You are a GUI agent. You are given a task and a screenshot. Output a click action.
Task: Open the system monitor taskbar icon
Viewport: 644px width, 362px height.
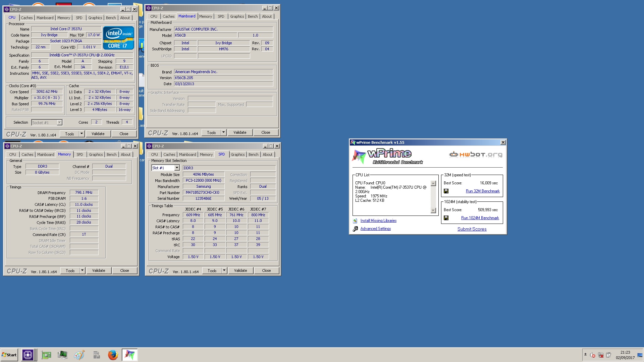(x=62, y=355)
